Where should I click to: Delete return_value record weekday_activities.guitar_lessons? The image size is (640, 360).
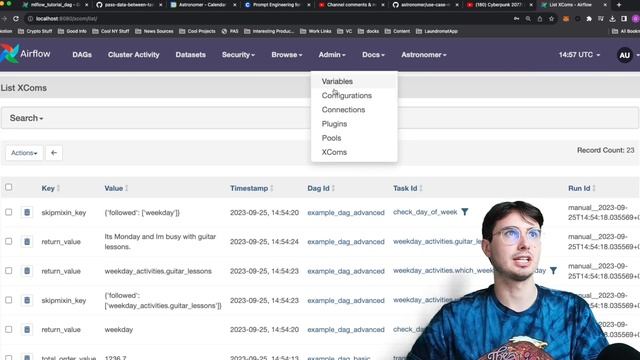tap(27, 271)
